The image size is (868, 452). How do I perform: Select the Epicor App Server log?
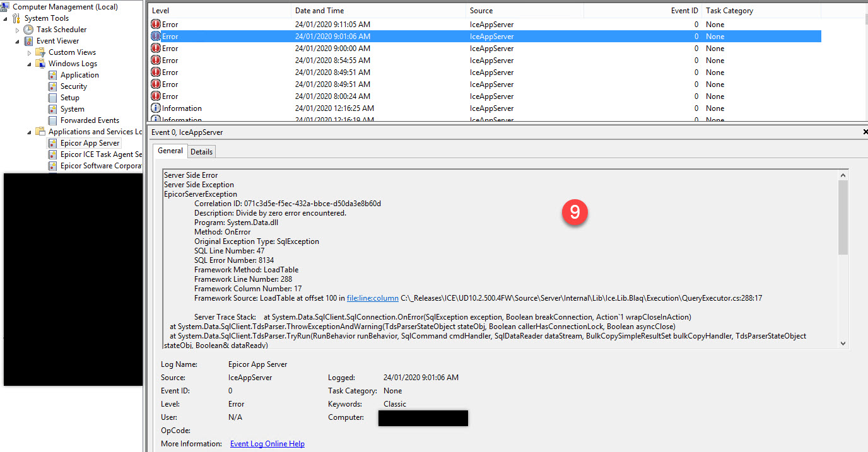pyautogui.click(x=84, y=143)
